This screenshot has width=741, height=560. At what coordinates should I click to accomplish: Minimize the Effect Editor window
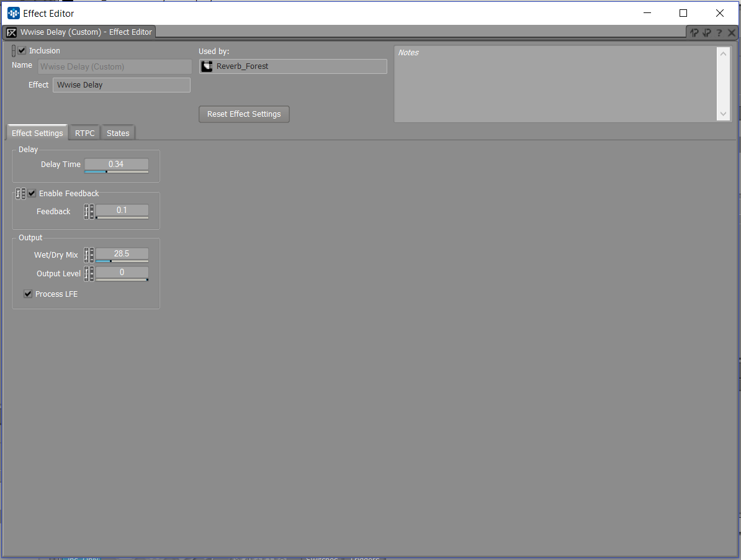point(647,13)
